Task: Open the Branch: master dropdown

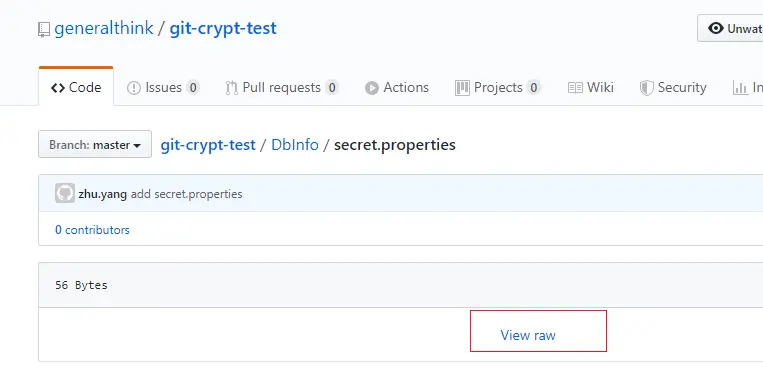Action: pos(95,145)
